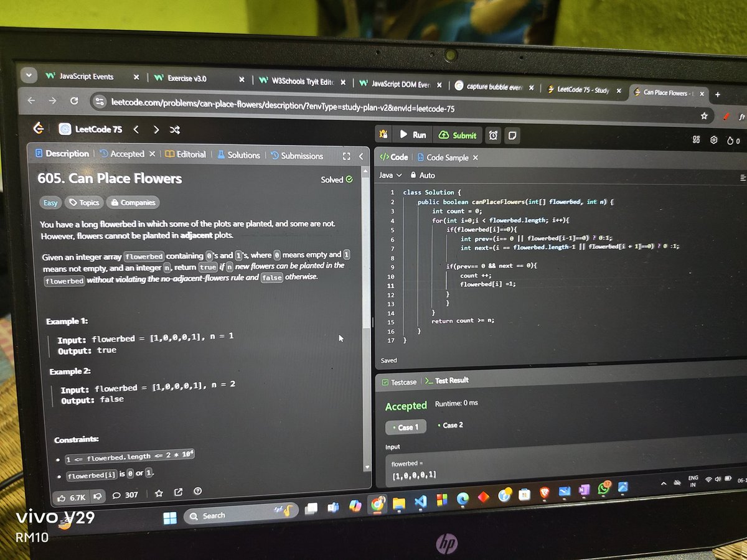
Task: Submit the solution
Action: pyautogui.click(x=458, y=135)
